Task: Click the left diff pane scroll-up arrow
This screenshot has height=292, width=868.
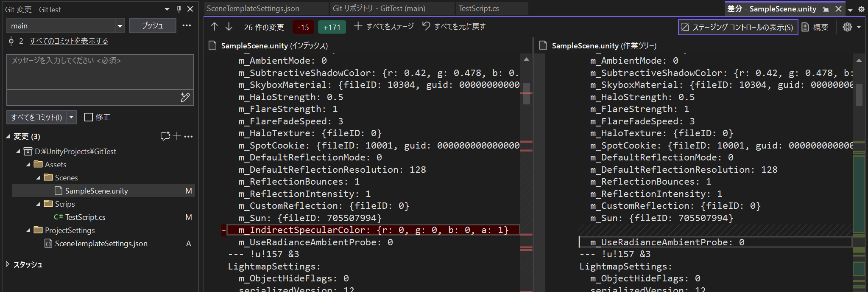Action: [526, 59]
